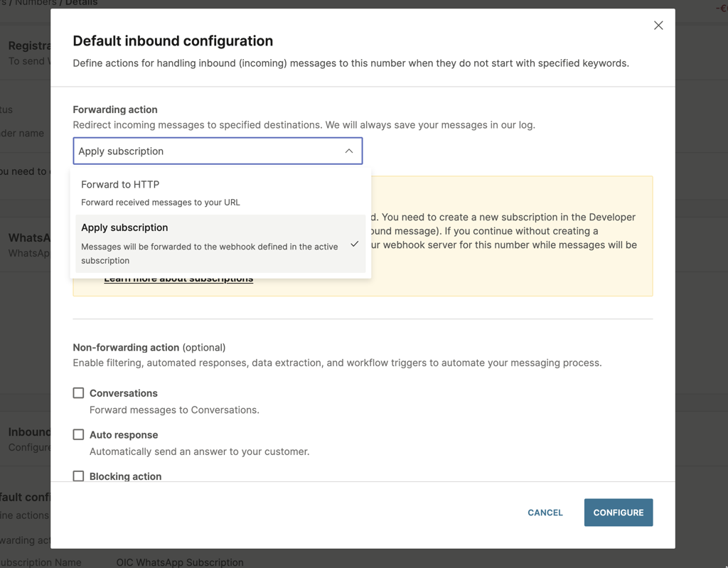Click the Auto response label text
Viewport: 728px width, 568px height.
(124, 434)
